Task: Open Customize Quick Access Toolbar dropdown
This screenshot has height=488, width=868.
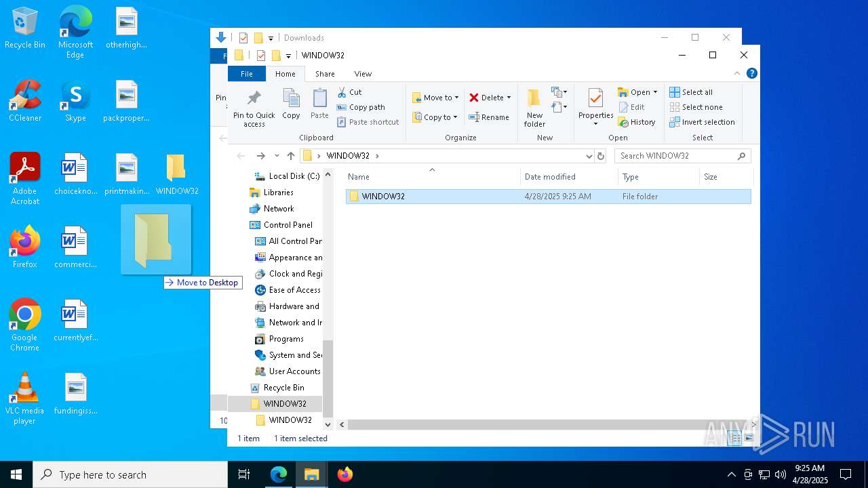Action: pos(288,56)
